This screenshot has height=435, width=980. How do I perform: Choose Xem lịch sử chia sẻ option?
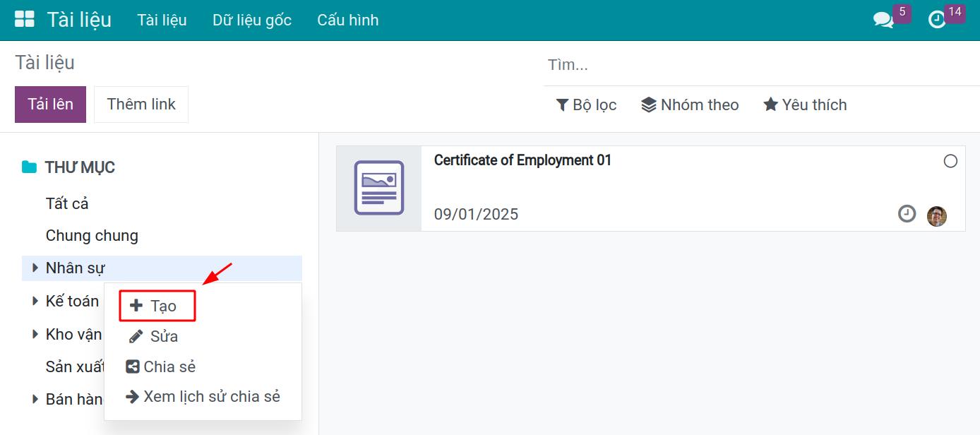(203, 397)
